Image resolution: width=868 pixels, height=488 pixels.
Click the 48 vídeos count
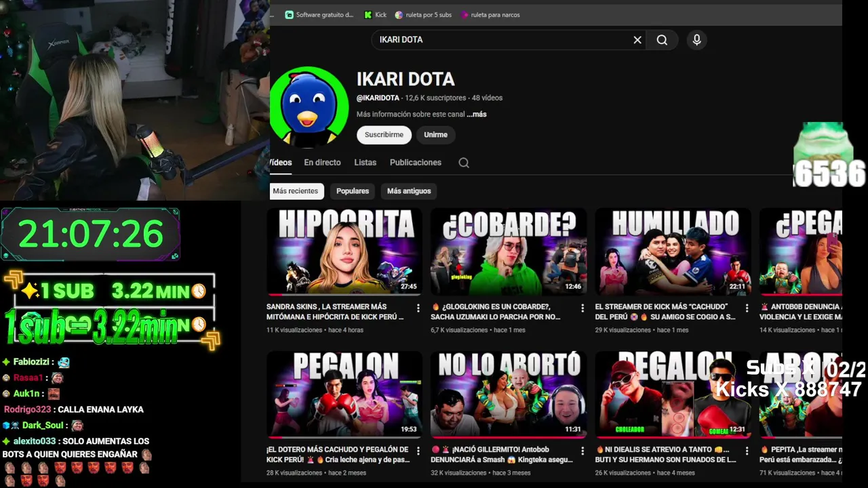(x=488, y=98)
